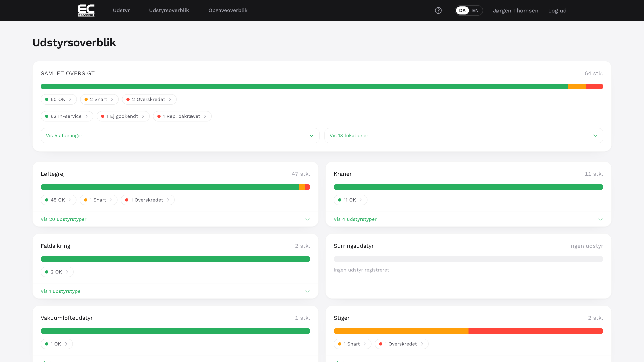The height and width of the screenshot is (362, 644).
Task: Filter by 2 Snart in Samlet oversigt
Action: (x=99, y=99)
